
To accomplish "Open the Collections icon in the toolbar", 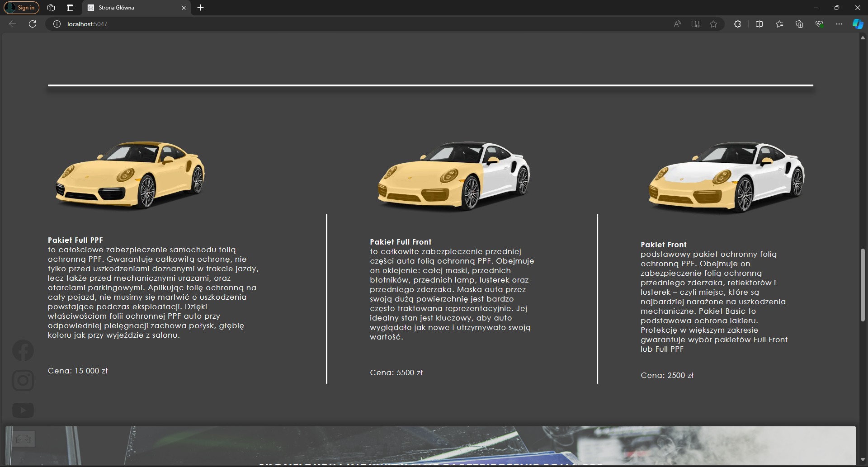I will [x=799, y=24].
